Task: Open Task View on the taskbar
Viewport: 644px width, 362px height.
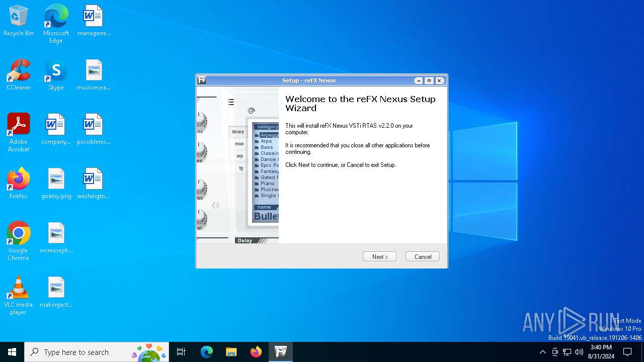Action: [x=181, y=352]
